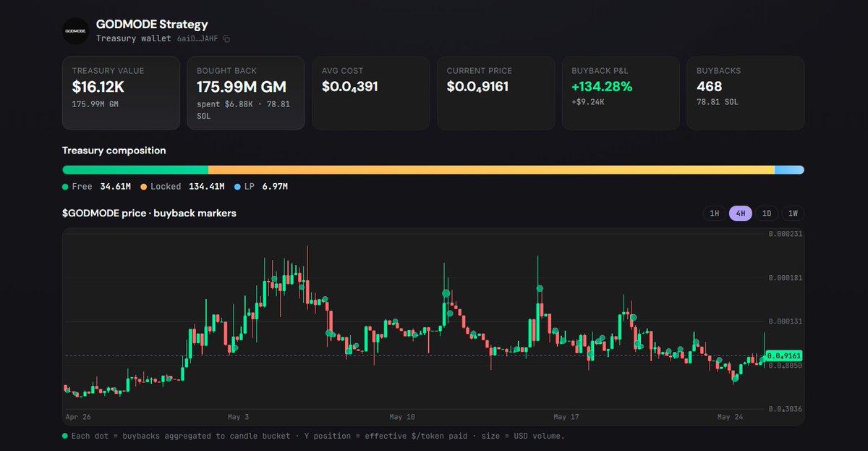Click the May 3 date label
This screenshot has height=451, width=868.
click(238, 418)
